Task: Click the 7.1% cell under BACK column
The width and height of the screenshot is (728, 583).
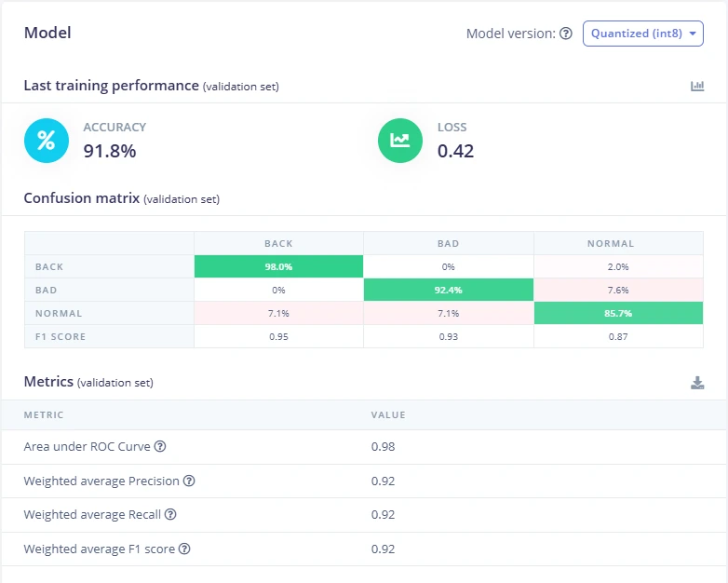Action: (278, 313)
